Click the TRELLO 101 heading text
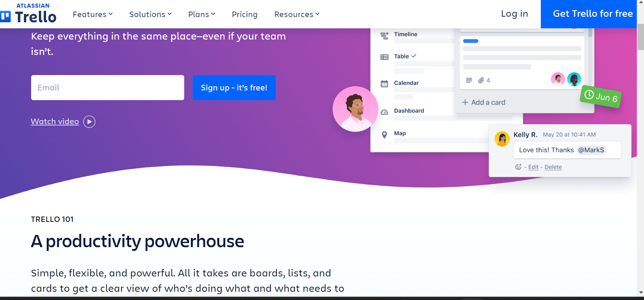This screenshot has width=644, height=300. pos(52,219)
